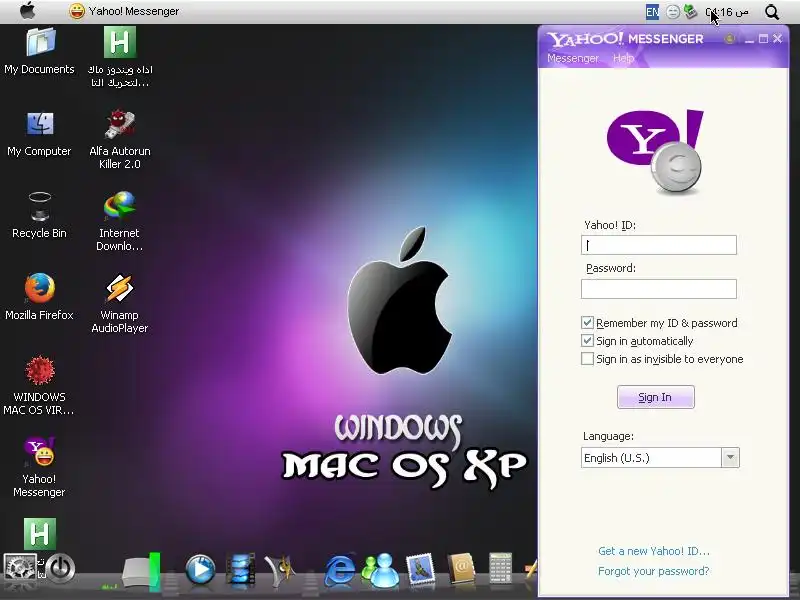Open the Messenger menu in Yahoo window
Viewport: 800px width, 600px height.
(573, 58)
